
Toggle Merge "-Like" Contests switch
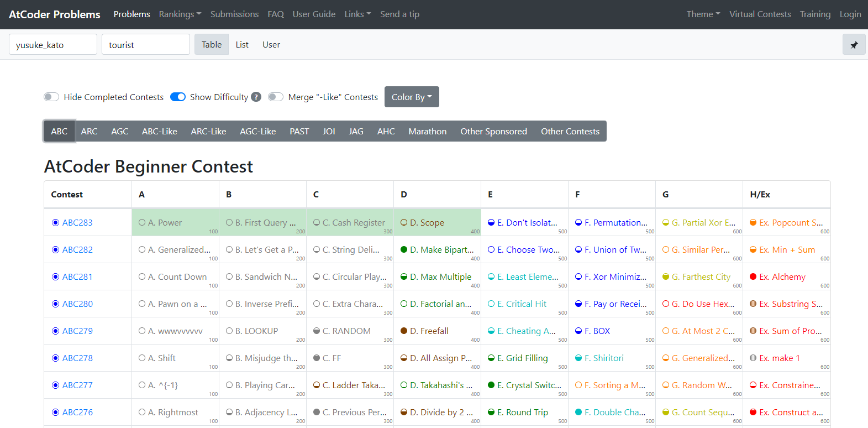click(276, 97)
